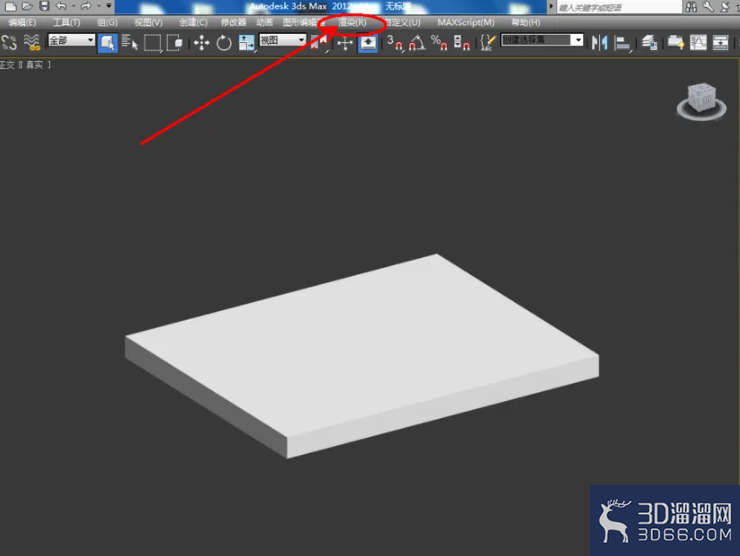This screenshot has width=740, height=556.
Task: Open the Schematic View icon
Action: click(720, 43)
